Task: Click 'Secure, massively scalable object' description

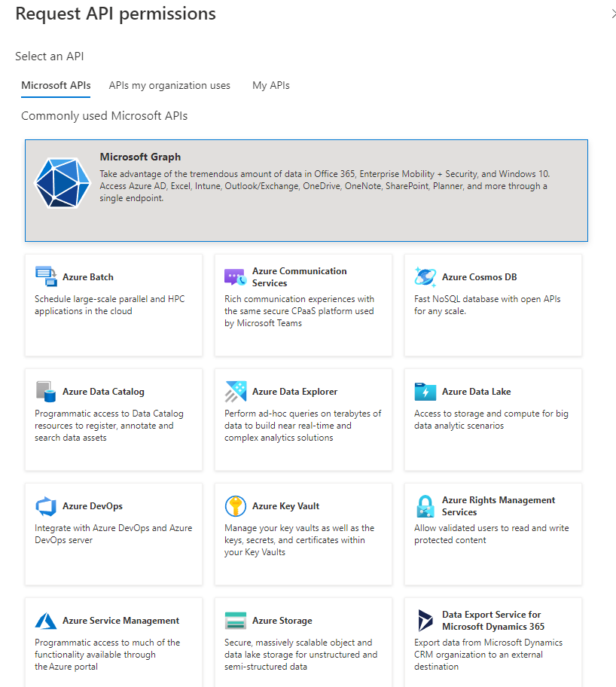Action: [301, 655]
